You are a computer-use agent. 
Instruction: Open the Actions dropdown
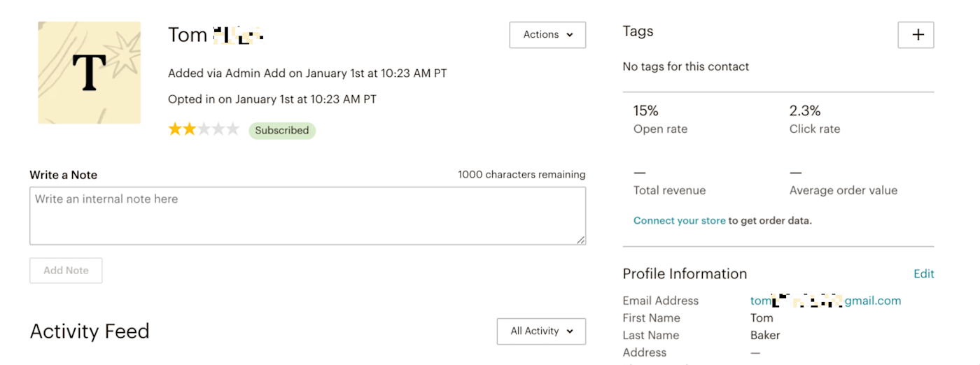tap(547, 35)
